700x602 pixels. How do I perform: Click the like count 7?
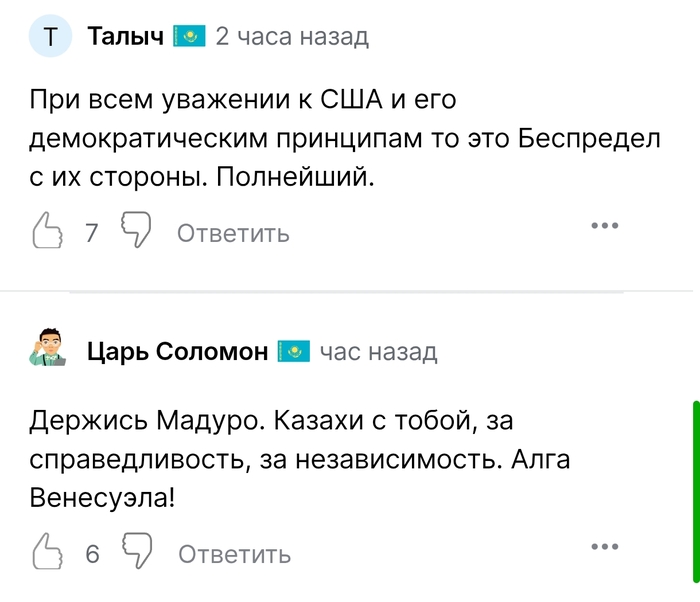pos(91,233)
